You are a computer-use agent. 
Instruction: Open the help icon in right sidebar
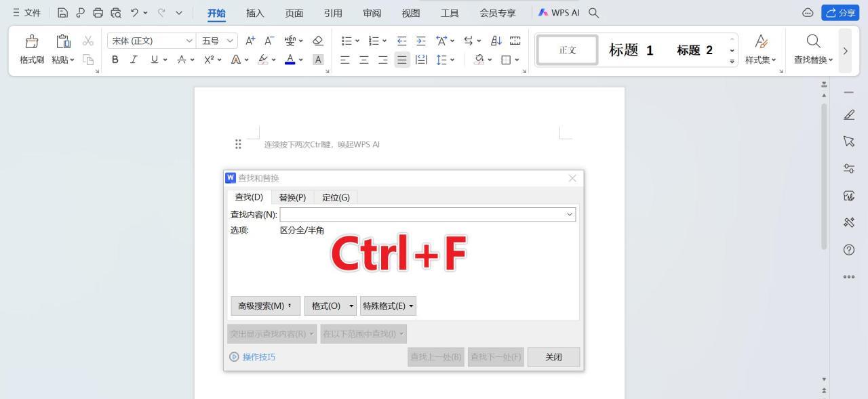tap(848, 250)
